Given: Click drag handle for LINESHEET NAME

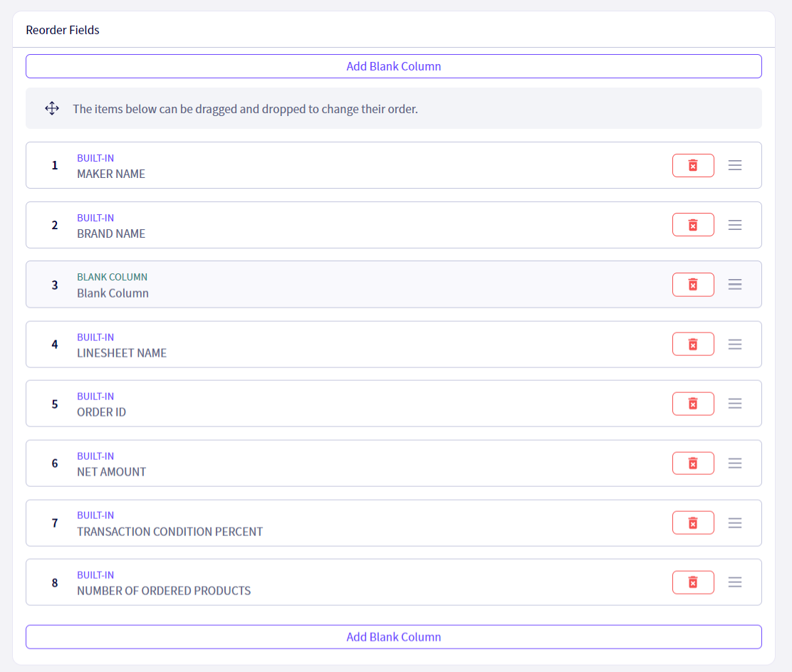Looking at the screenshot, I should pos(735,345).
